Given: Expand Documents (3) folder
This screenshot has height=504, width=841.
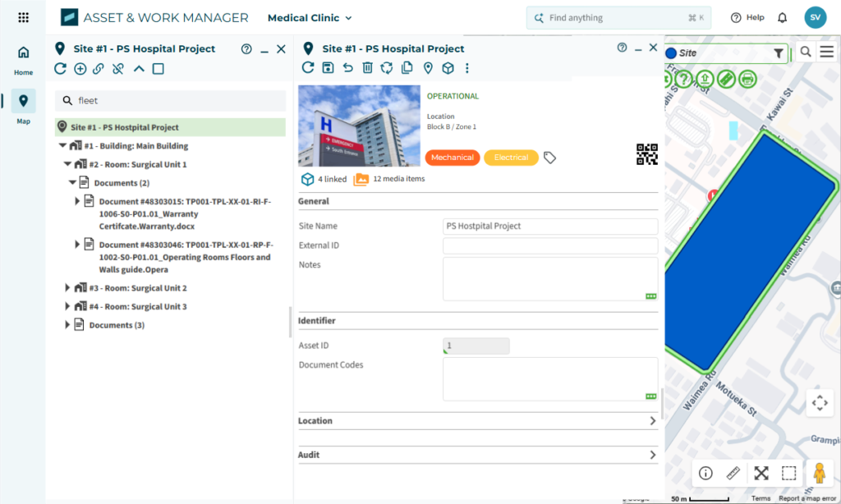Looking at the screenshot, I should [x=67, y=324].
